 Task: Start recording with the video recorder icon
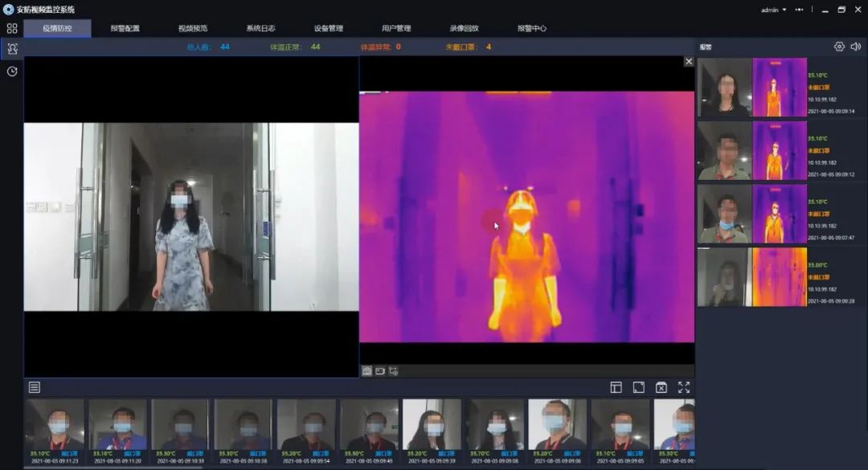[380, 371]
